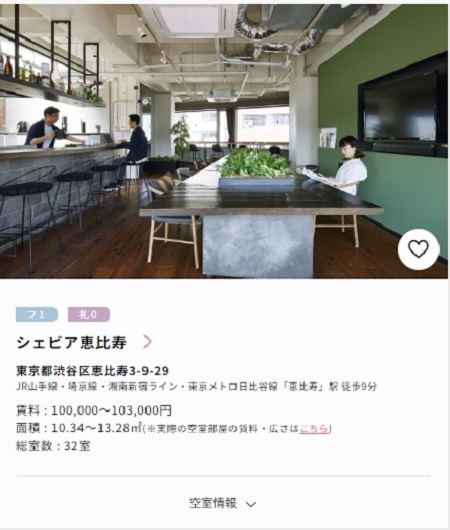Click the JR山手線 station access line
Screen dimensions: 450x530
click(x=196, y=386)
